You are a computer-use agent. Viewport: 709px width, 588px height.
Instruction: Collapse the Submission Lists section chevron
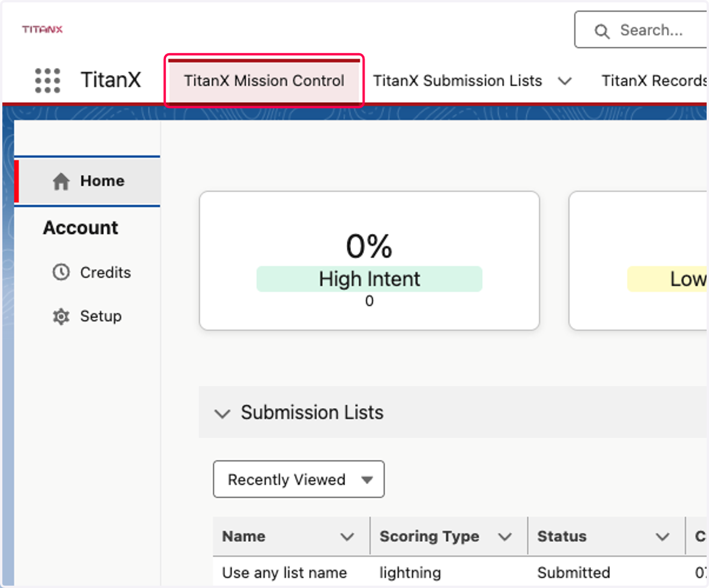[x=222, y=413]
